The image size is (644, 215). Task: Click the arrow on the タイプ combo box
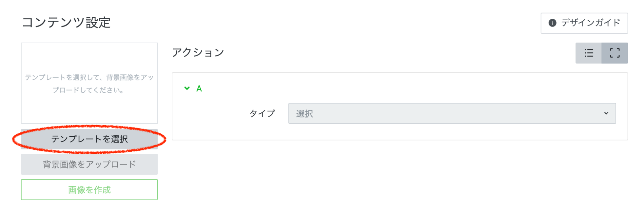pos(606,113)
